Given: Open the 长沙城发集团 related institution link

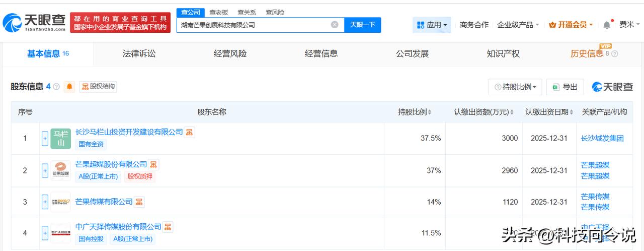Looking at the screenshot, I should [x=602, y=138].
